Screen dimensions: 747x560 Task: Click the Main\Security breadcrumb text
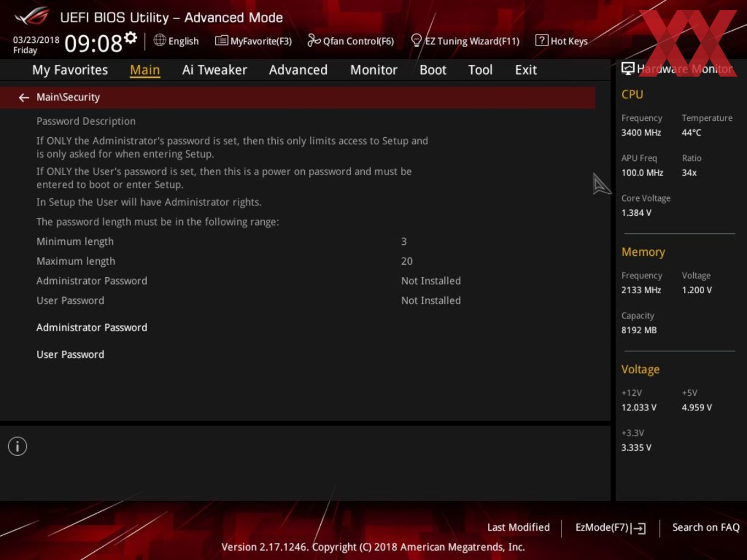68,97
